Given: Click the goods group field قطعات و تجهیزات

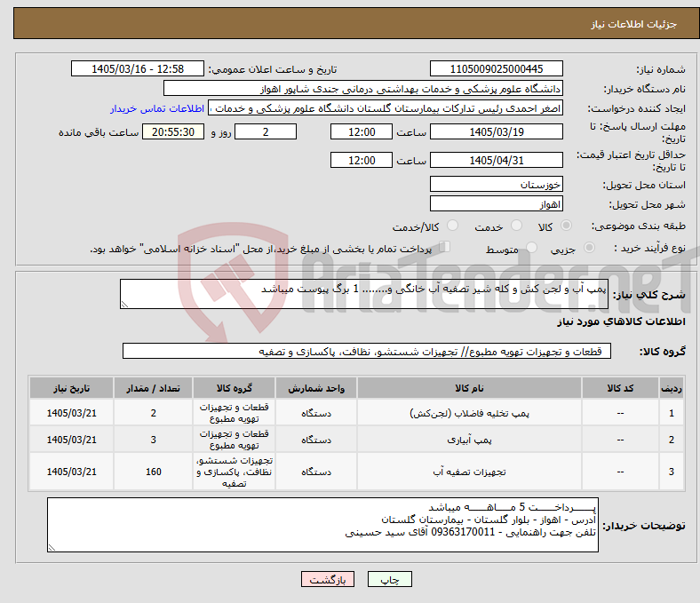Looking at the screenshot, I should click(367, 351).
